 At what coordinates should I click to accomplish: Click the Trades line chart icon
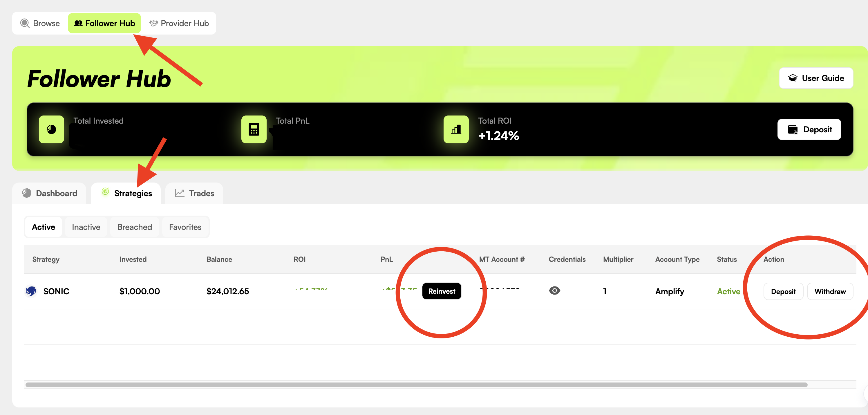(180, 193)
